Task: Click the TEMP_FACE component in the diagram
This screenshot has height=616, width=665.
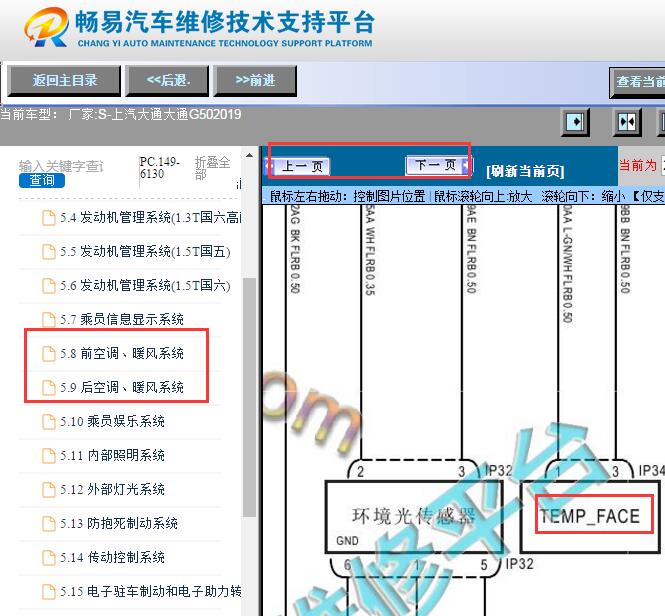Action: click(590, 516)
